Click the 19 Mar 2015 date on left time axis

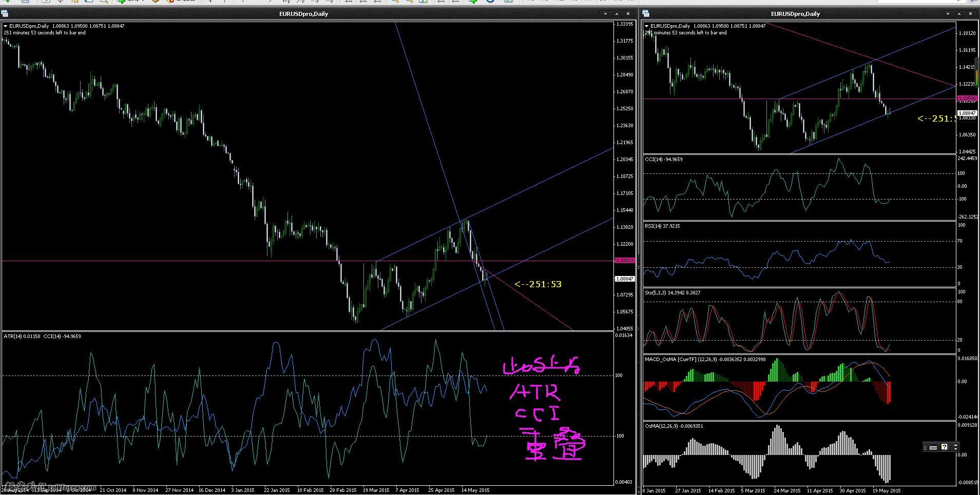click(x=376, y=490)
